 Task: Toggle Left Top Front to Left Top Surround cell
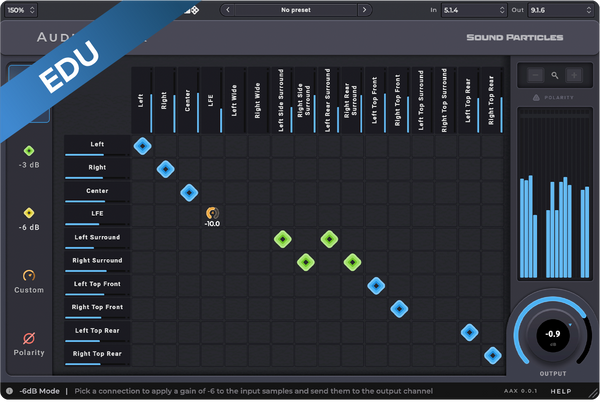point(422,286)
